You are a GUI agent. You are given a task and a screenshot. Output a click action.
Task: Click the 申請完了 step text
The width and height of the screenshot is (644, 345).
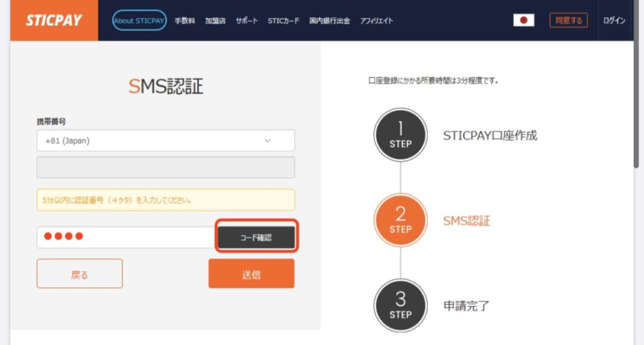(466, 306)
